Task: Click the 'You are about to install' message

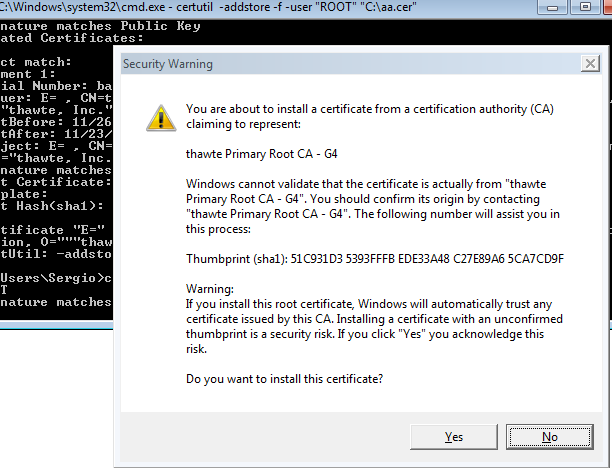Action: pos(370,116)
